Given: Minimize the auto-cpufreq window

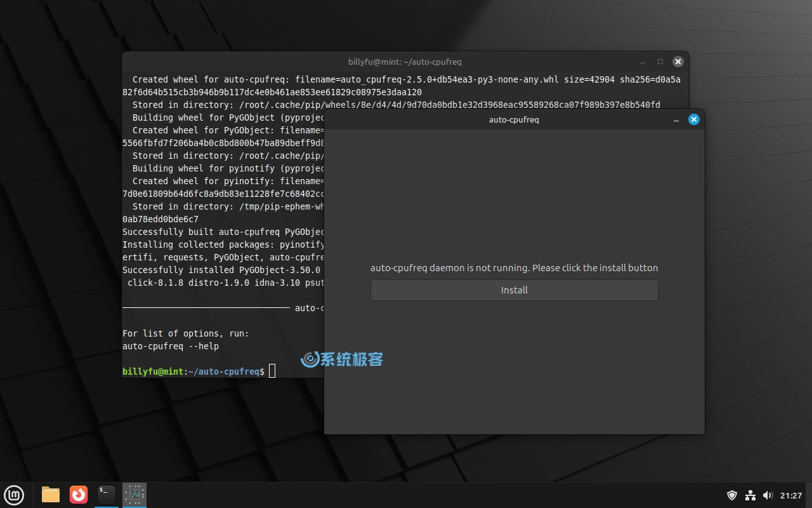Looking at the screenshot, I should [676, 119].
